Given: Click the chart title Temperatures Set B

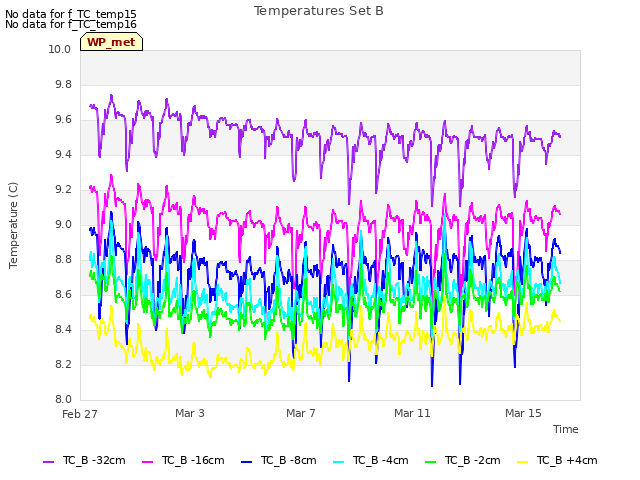Looking at the screenshot, I should tap(319, 11).
